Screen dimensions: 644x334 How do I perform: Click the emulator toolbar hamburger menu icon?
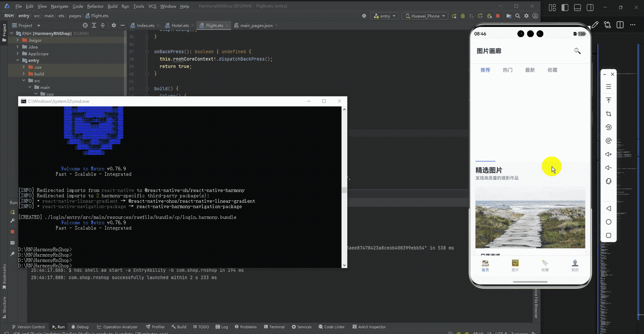pos(609,87)
